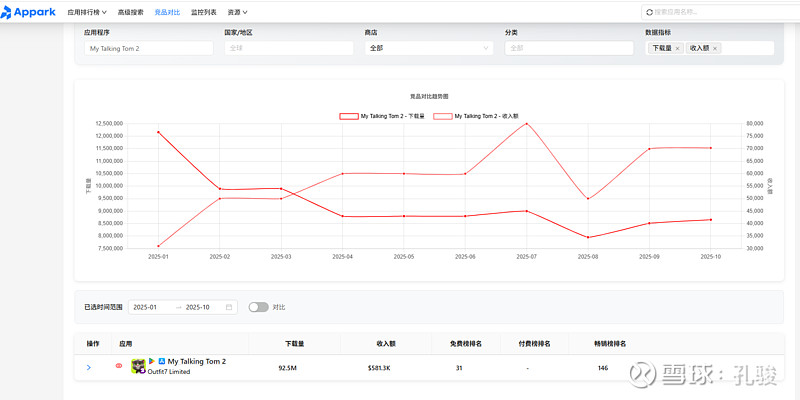
Task: Open 监控列表 page
Action: tap(204, 12)
